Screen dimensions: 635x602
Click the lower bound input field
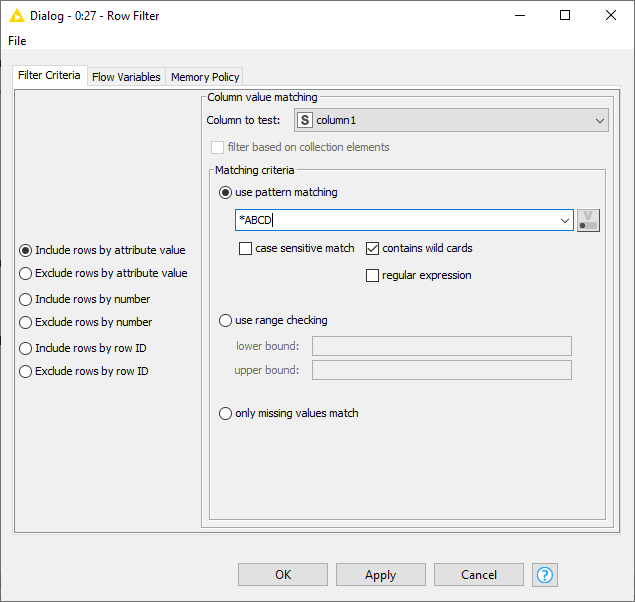pyautogui.click(x=442, y=346)
